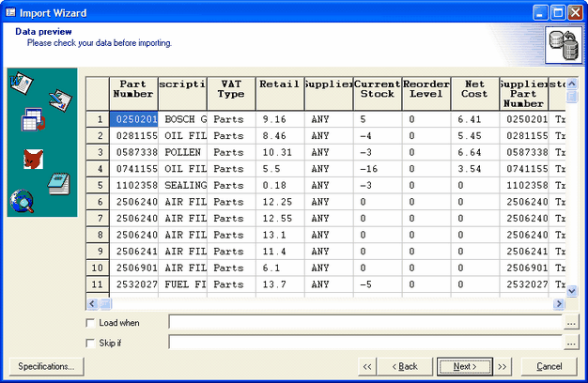
Task: Select row header number 11
Action: pyautogui.click(x=98, y=284)
